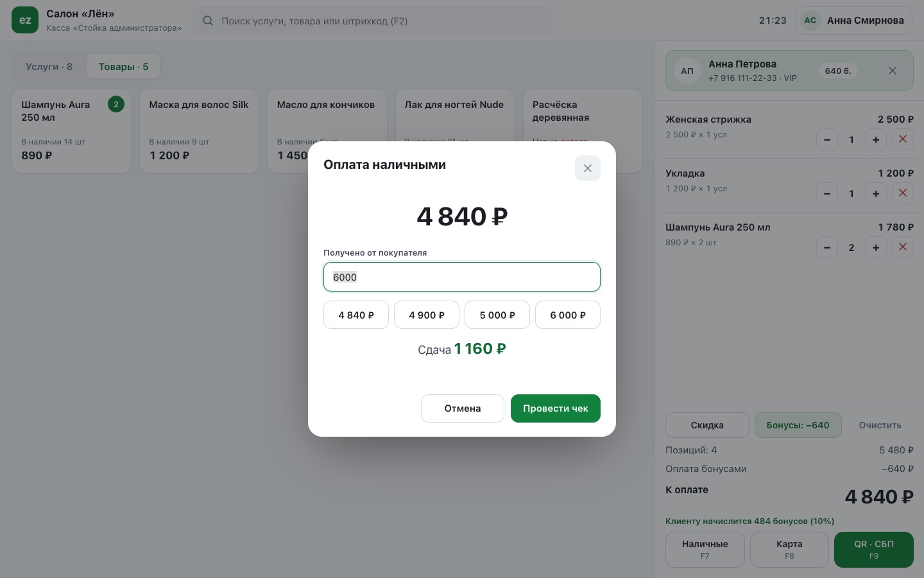
Task: Click the АП customer avatar
Action: [x=687, y=71]
